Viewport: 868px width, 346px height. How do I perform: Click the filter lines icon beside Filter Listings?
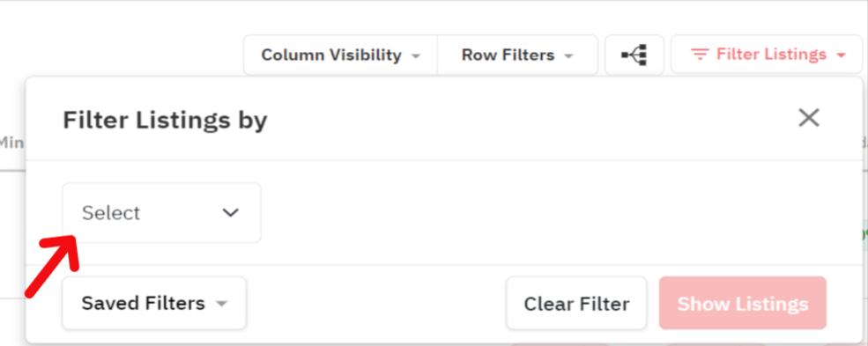(700, 55)
